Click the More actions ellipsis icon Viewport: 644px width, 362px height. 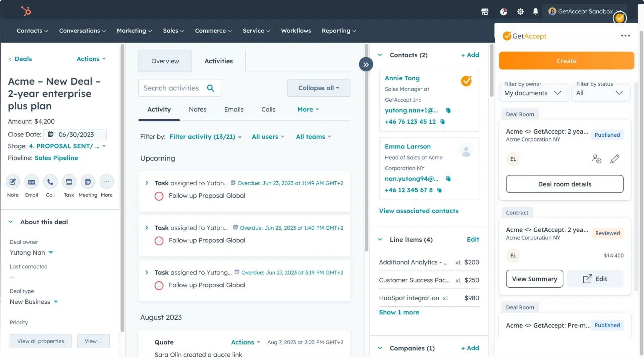[x=107, y=182]
